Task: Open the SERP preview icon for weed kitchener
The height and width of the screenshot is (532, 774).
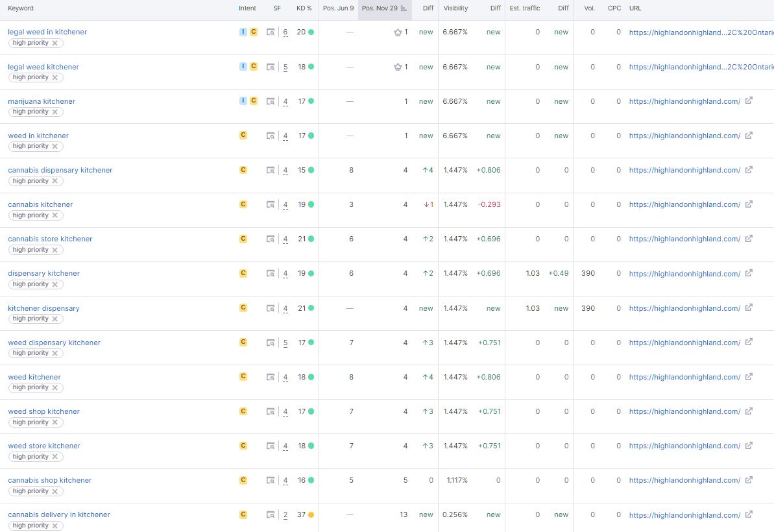Action: 271,377
